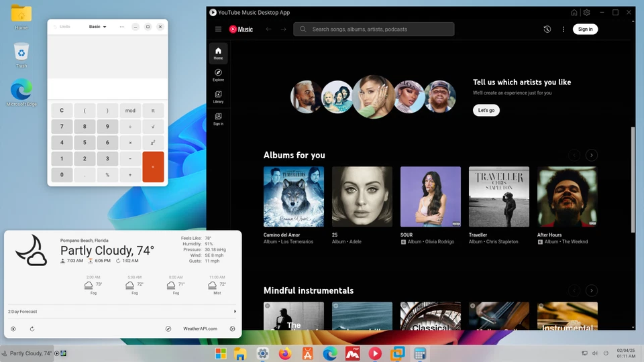Click the media player icon beside taskbar weather
Screen dimensions: 644x362
point(56,353)
